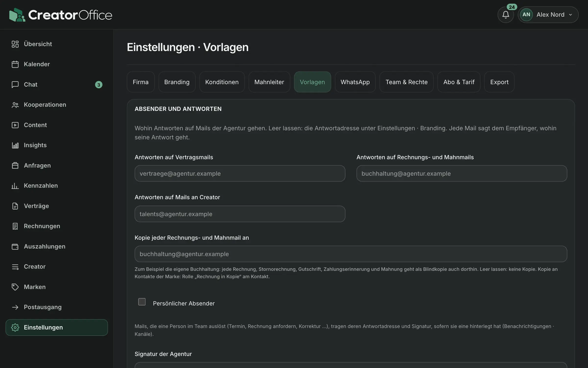Click the CreatorOffice wordmark text
This screenshot has width=588, height=368.
click(x=70, y=15)
